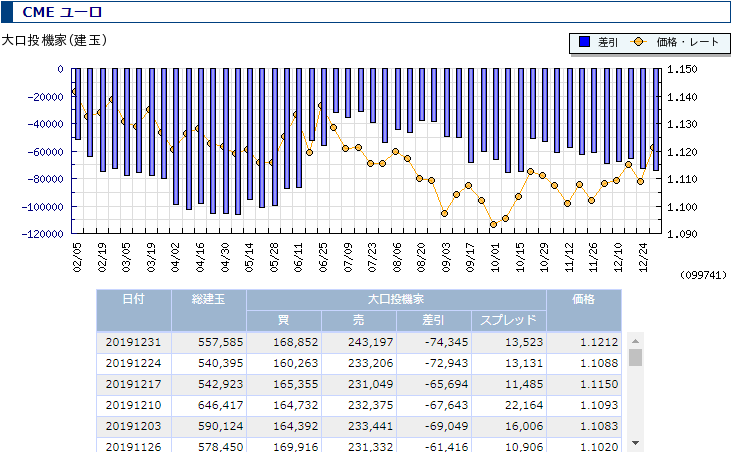Click total open interest value 646,417

click(x=220, y=405)
